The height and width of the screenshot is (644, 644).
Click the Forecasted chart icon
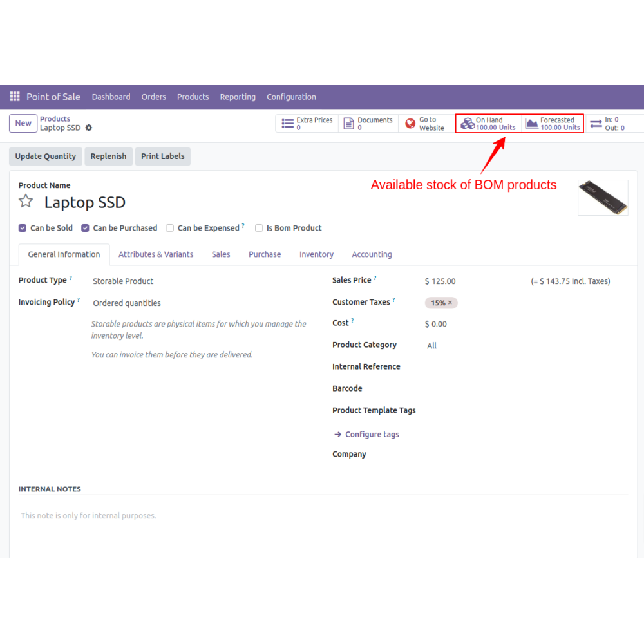tap(532, 124)
